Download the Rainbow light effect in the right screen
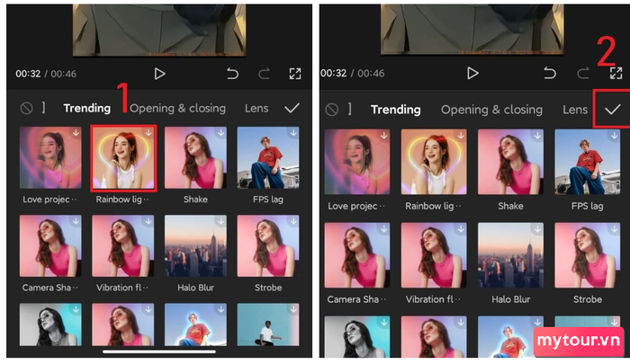Image resolution: width=630 pixels, height=364 pixels. (x=461, y=136)
